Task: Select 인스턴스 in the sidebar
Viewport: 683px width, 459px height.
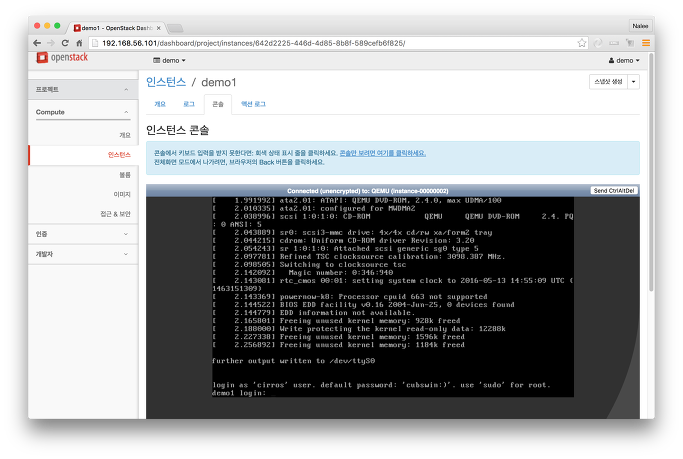Action: (83, 155)
